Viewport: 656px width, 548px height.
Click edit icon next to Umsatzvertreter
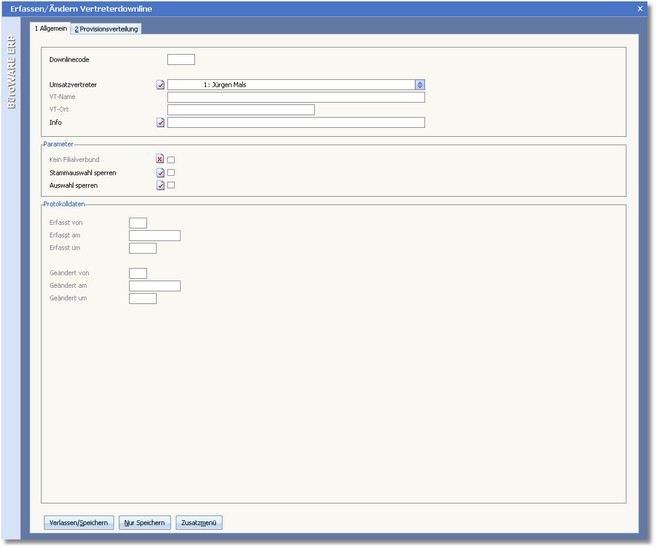[x=161, y=86]
